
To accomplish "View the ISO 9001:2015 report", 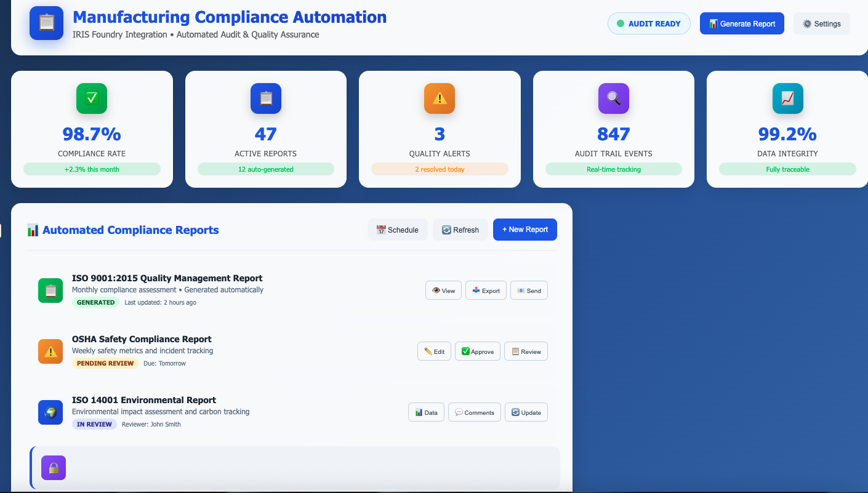I will pyautogui.click(x=443, y=291).
